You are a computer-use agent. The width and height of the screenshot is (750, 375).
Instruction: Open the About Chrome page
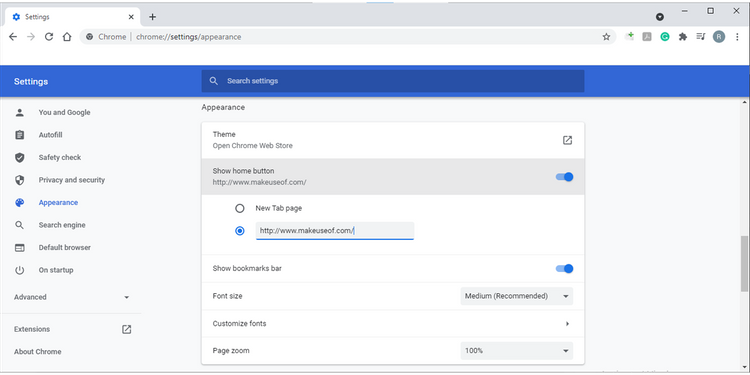click(38, 352)
